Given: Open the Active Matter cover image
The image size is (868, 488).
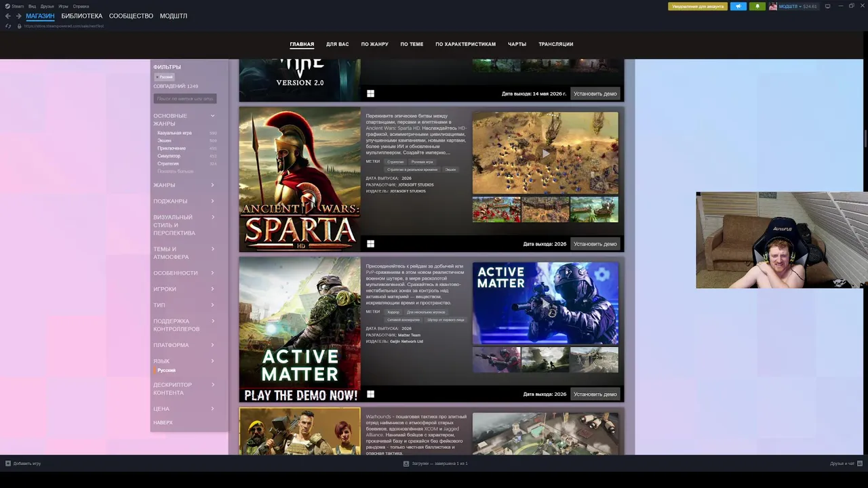Looking at the screenshot, I should point(300,329).
